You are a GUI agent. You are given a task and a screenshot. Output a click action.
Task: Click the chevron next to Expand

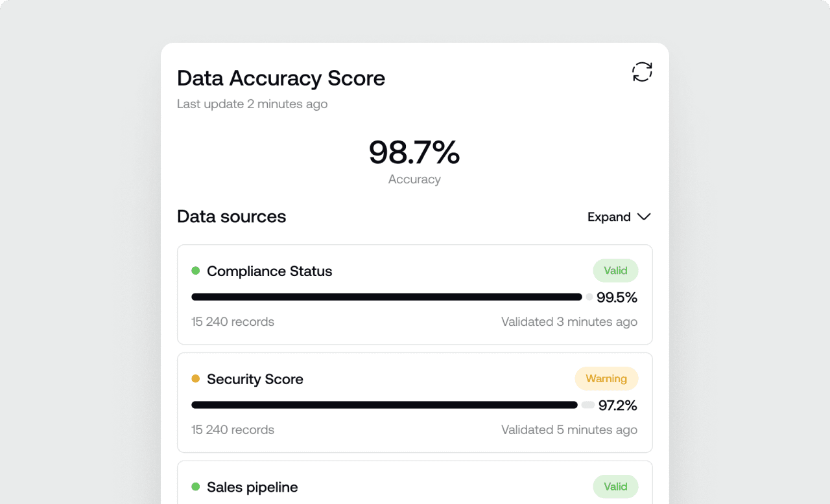click(x=643, y=217)
